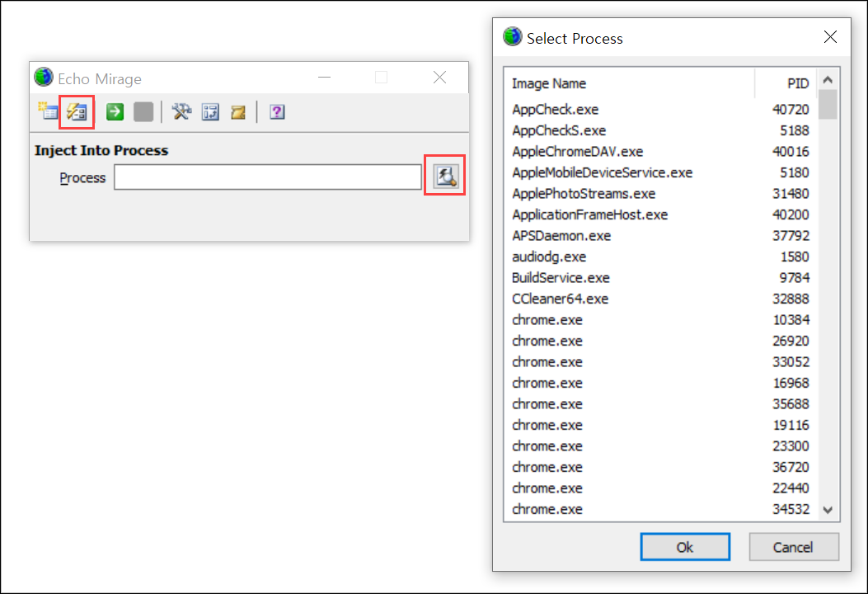Click the Echo Mirage globe title icon
This screenshot has height=594, width=868.
(43, 78)
